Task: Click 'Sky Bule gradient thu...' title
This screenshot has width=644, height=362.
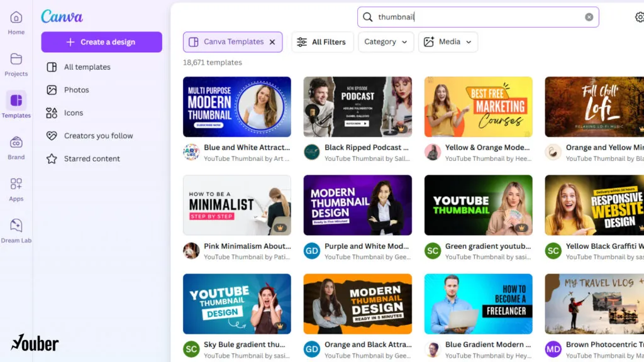Action: [x=245, y=344]
